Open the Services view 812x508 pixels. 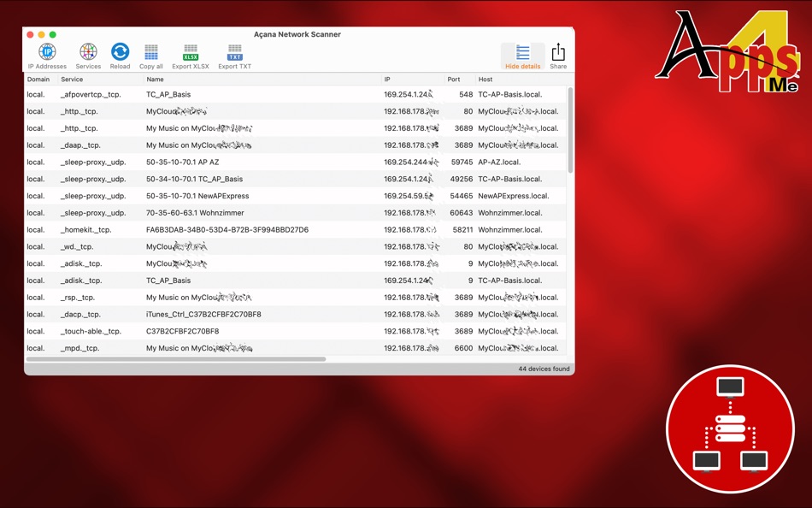pos(88,56)
